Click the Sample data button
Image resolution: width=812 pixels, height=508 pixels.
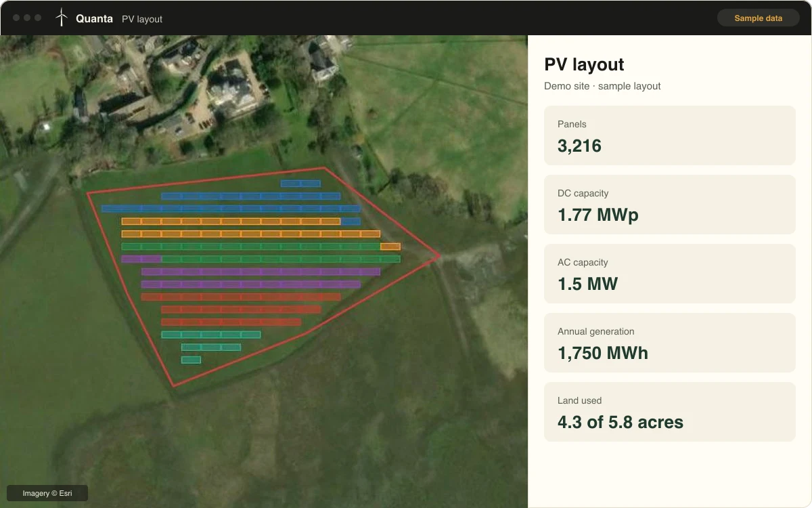(758, 18)
